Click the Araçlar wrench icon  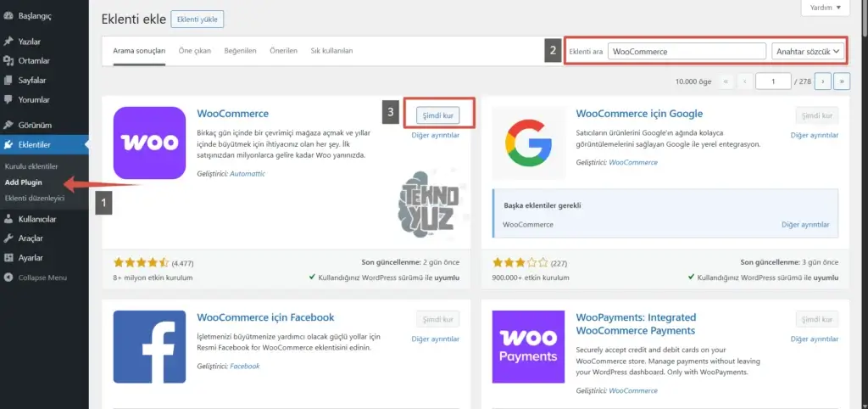(8, 238)
